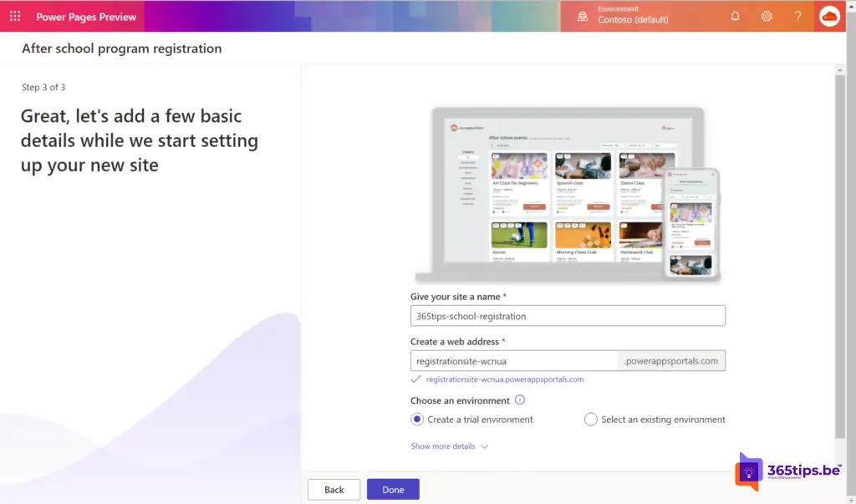Click the site name text field

tap(568, 316)
